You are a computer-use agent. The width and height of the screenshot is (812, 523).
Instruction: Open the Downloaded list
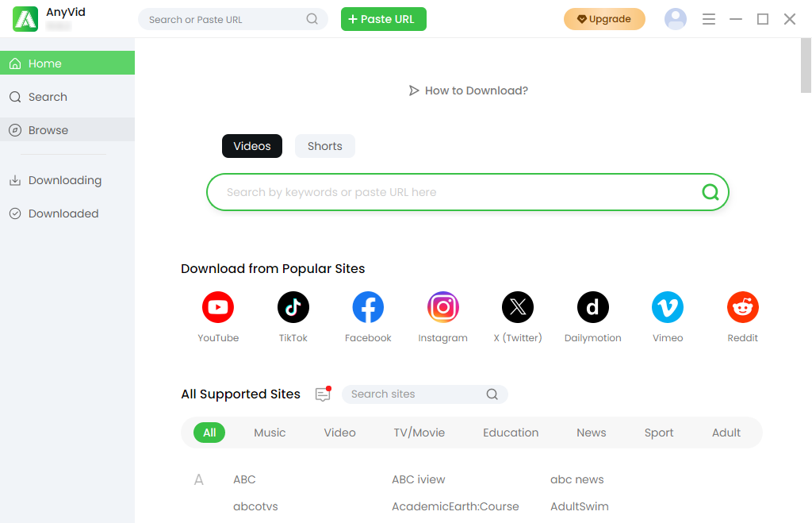coord(67,213)
